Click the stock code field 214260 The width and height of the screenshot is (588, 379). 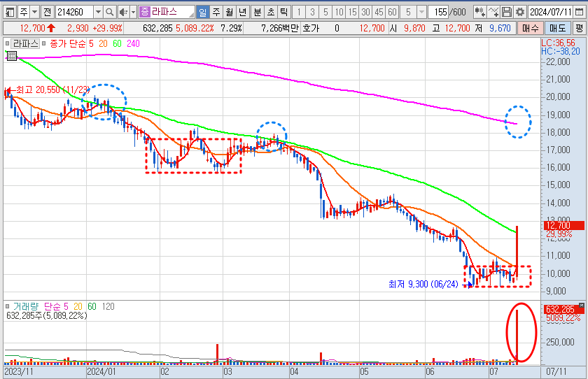pos(74,13)
